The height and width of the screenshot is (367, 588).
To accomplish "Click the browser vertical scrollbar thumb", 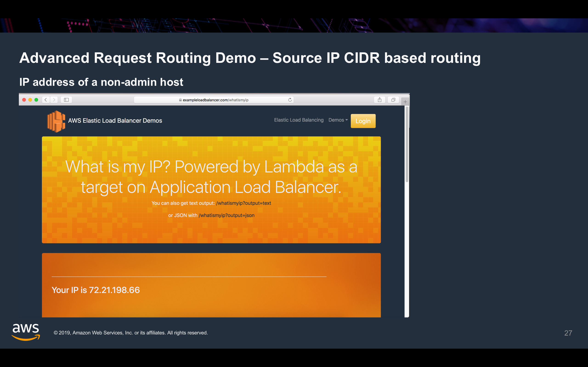I will tap(407, 145).
